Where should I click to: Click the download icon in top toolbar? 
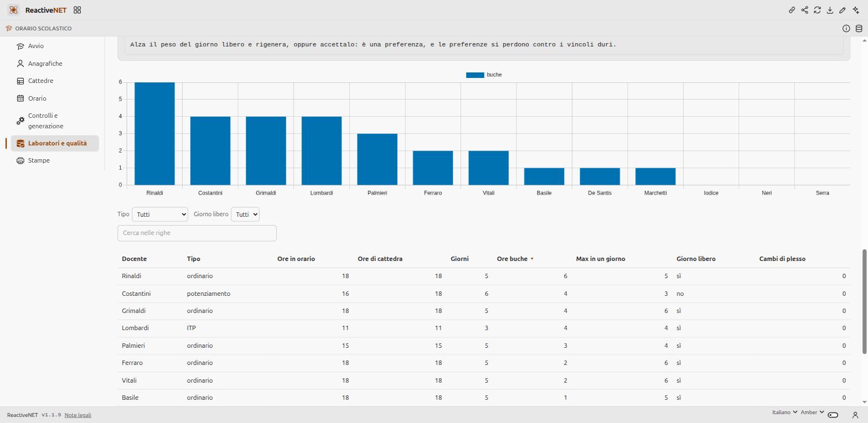830,10
